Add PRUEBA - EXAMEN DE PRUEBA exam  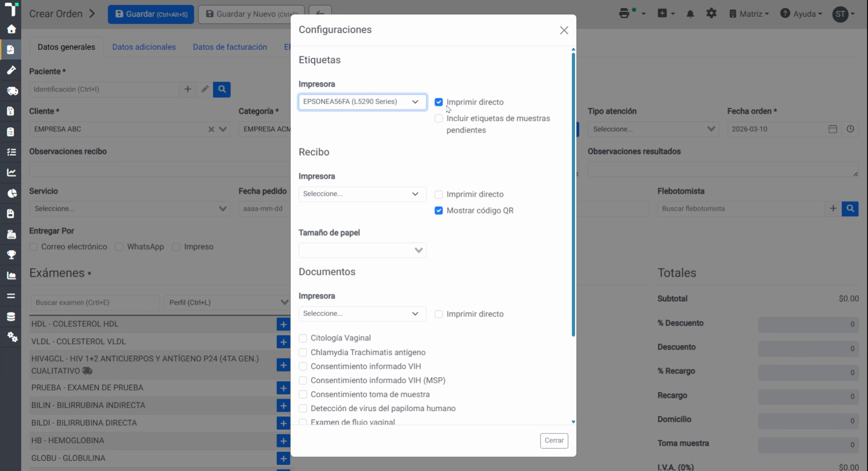(x=283, y=388)
